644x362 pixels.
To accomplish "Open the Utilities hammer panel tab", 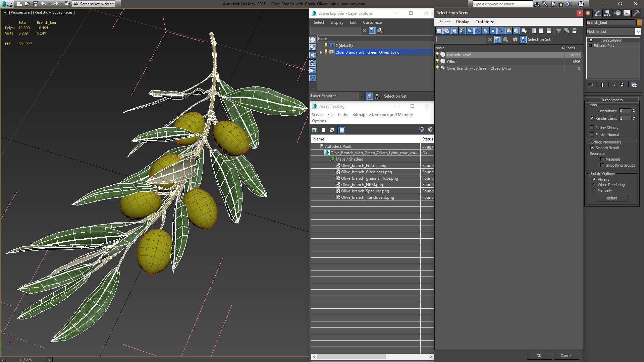I will 636,13.
